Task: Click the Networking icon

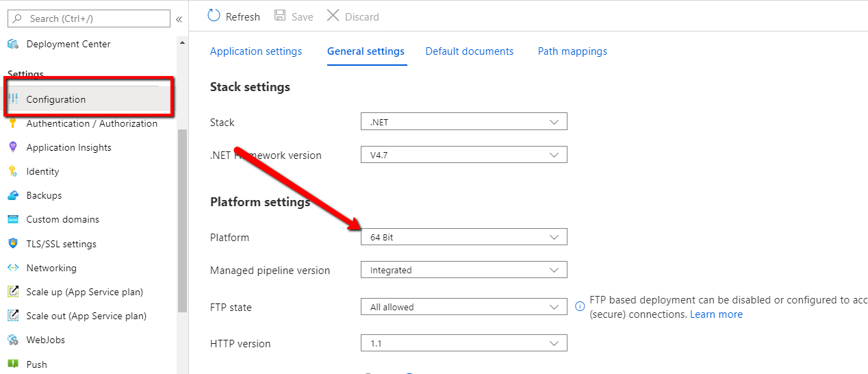Action: 12,268
